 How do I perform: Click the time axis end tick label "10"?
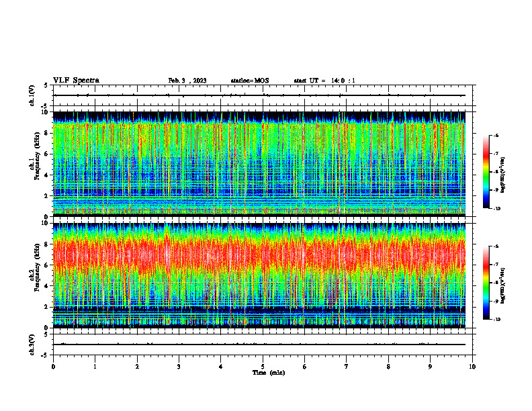[x=472, y=367]
